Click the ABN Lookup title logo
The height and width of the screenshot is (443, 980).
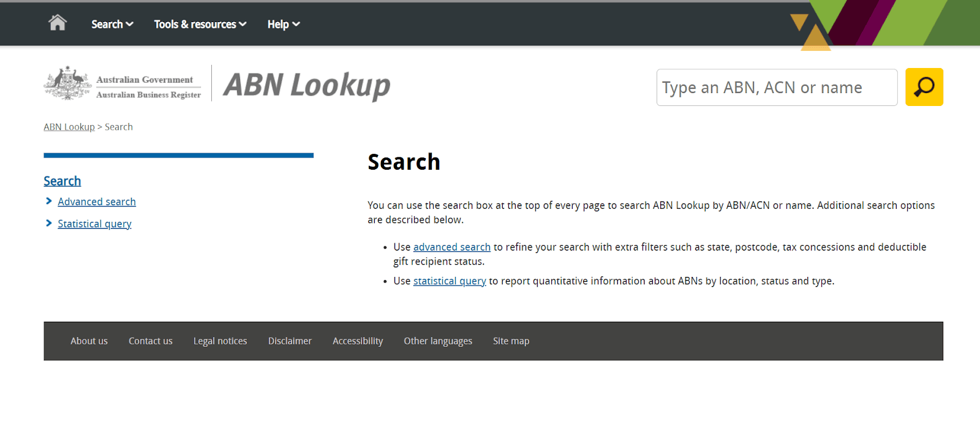coord(307,85)
